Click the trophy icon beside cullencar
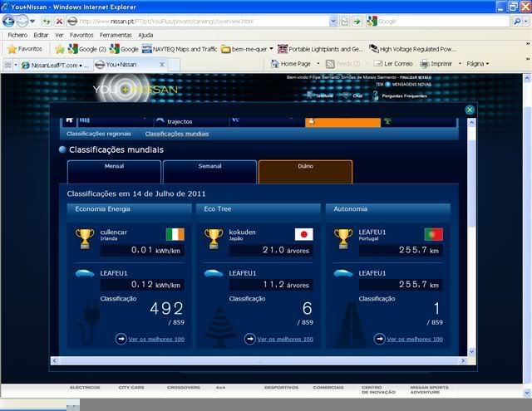 coord(85,238)
